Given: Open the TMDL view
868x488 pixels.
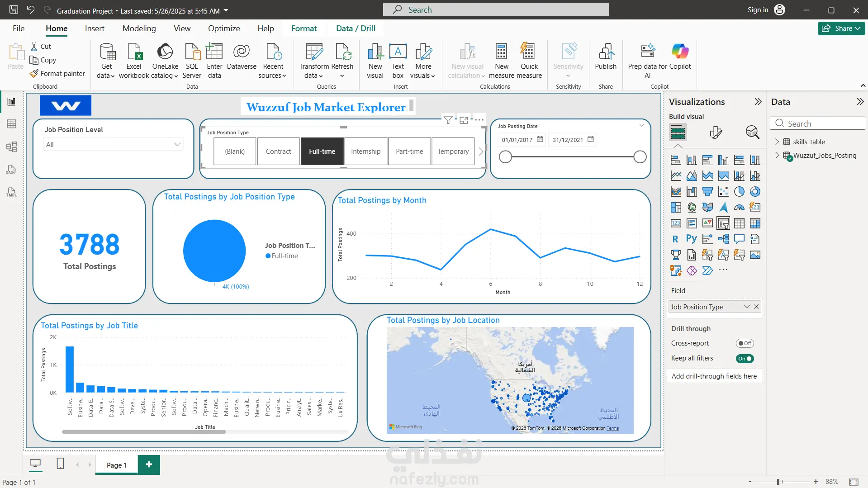Looking at the screenshot, I should pyautogui.click(x=11, y=192).
